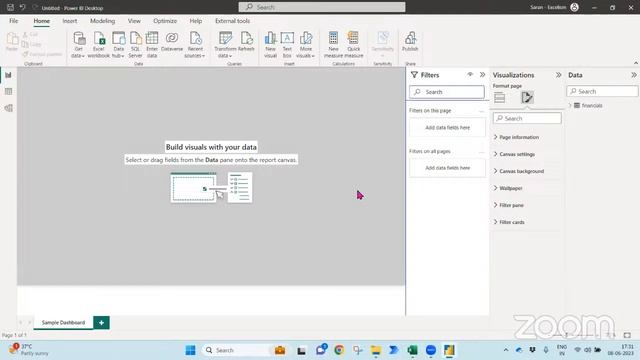Viewport: 640px width, 360px height.
Task: Open the Data hub menu
Action: [118, 45]
